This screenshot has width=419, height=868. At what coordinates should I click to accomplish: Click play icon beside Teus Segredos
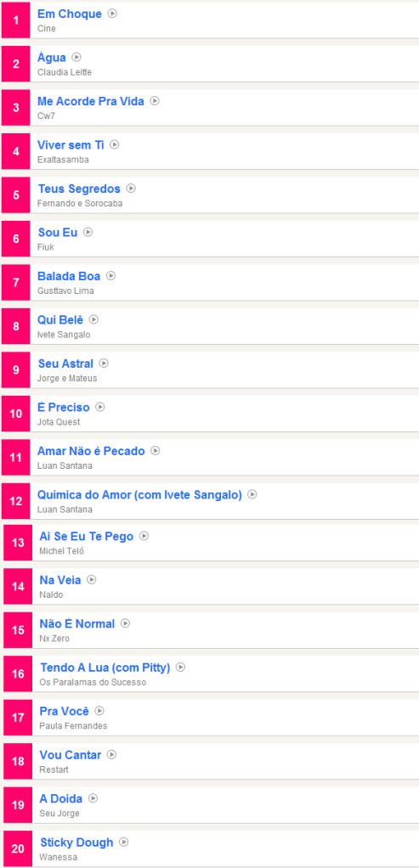pyautogui.click(x=131, y=189)
